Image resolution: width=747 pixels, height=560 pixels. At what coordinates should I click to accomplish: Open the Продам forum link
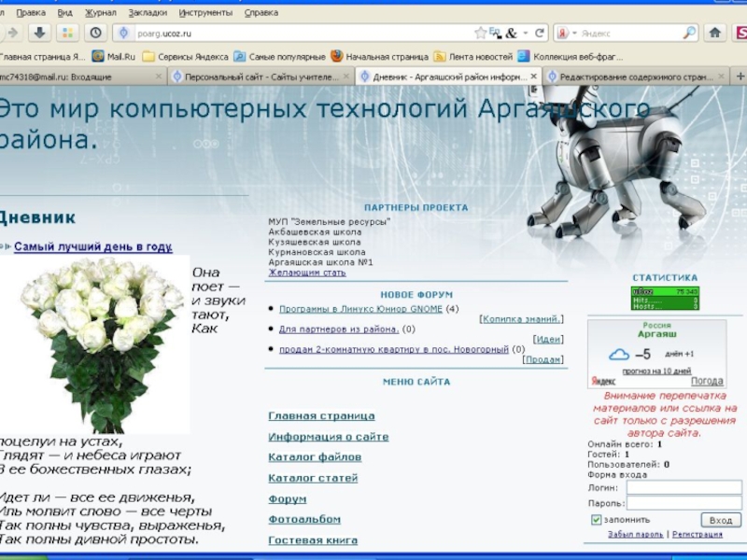pos(543,359)
